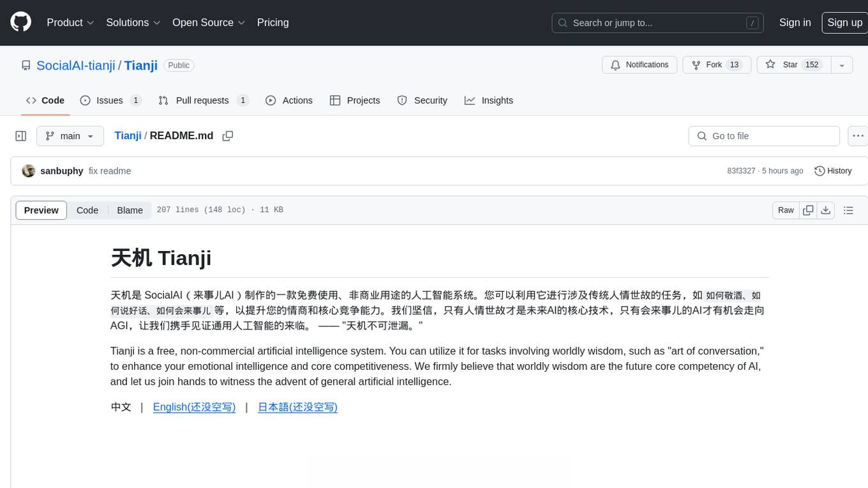Expand the Open Source menu
The width and height of the screenshot is (868, 488).
tap(209, 22)
